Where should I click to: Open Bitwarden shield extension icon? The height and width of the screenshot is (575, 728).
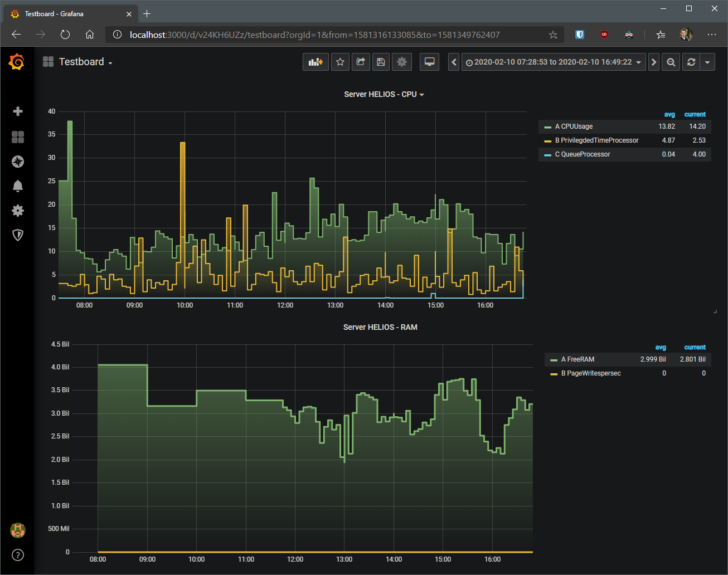pos(580,35)
